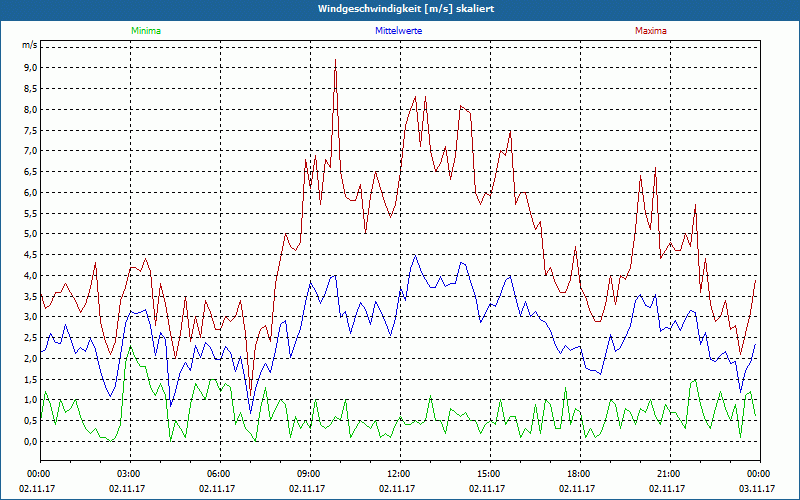Click the 09:00 time axis label

(x=310, y=474)
